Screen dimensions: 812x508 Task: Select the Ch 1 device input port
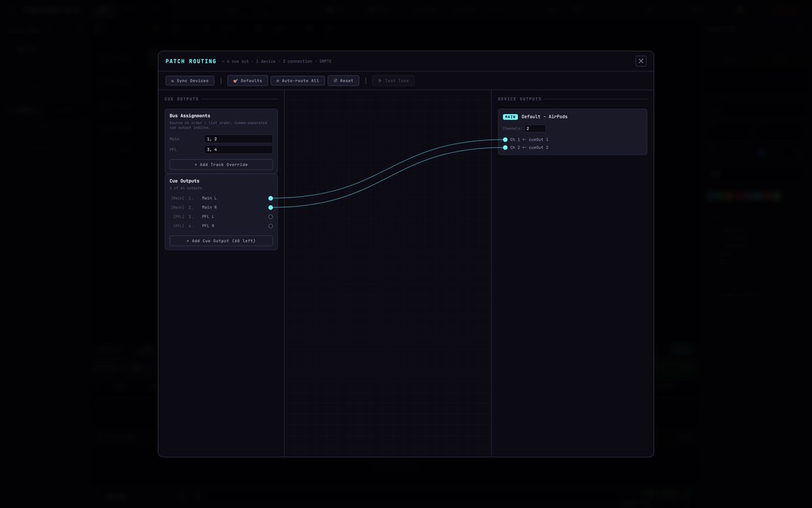coord(505,139)
